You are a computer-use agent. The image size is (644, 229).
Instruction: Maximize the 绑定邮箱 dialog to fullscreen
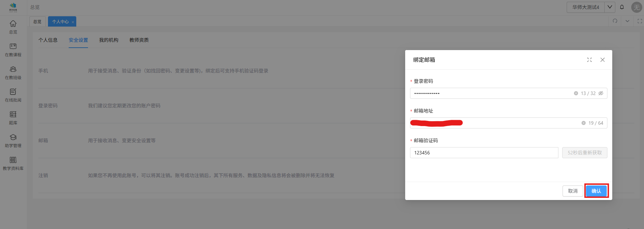coord(589,60)
